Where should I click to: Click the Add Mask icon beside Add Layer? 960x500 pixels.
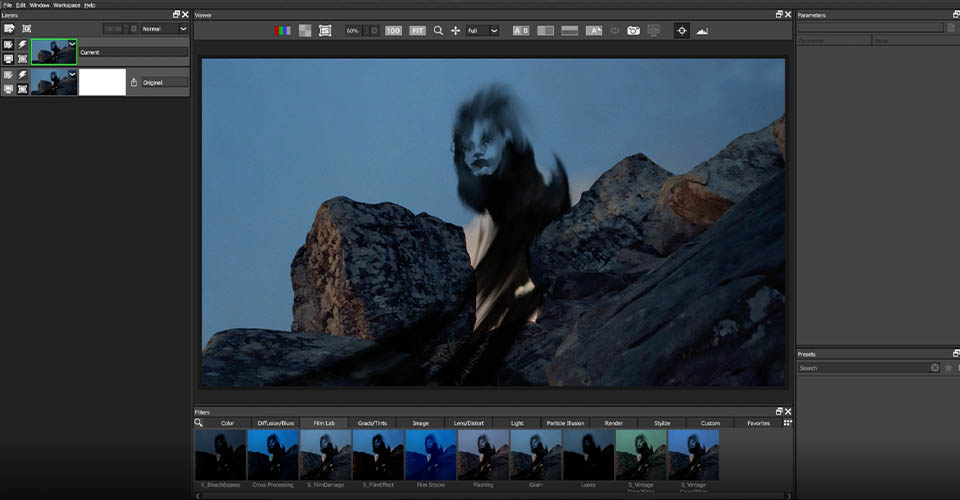click(26, 28)
